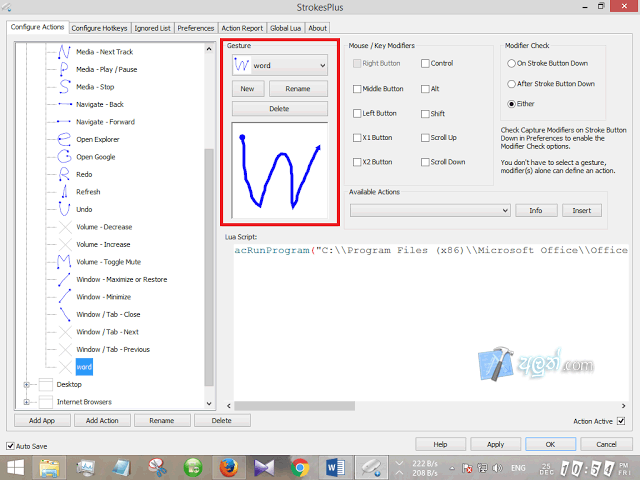Click the X icon beside Window / Tab - Next
Image resolution: width=640 pixels, height=480 pixels.
(64, 332)
